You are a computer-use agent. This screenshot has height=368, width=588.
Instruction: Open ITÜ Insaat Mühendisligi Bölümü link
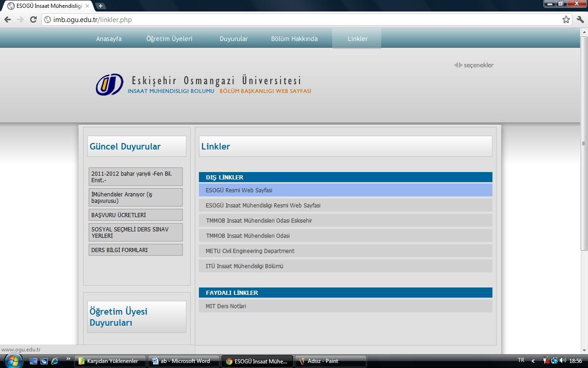[345, 266]
